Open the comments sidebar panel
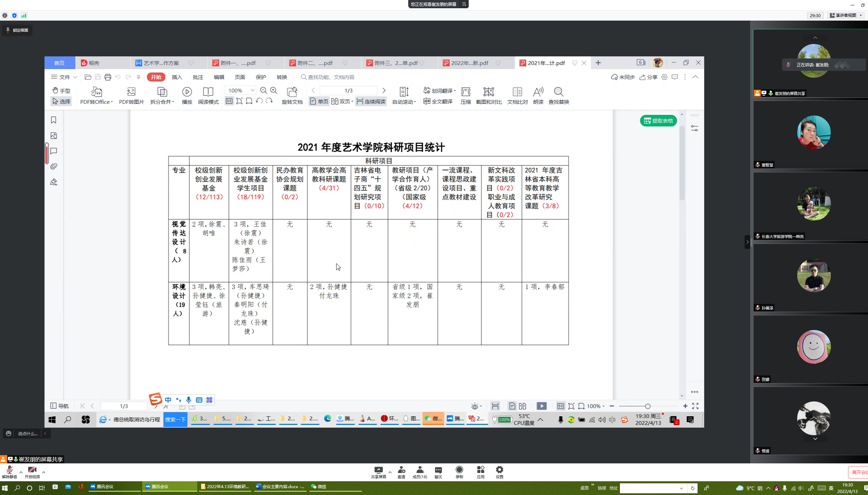 pyautogui.click(x=54, y=151)
